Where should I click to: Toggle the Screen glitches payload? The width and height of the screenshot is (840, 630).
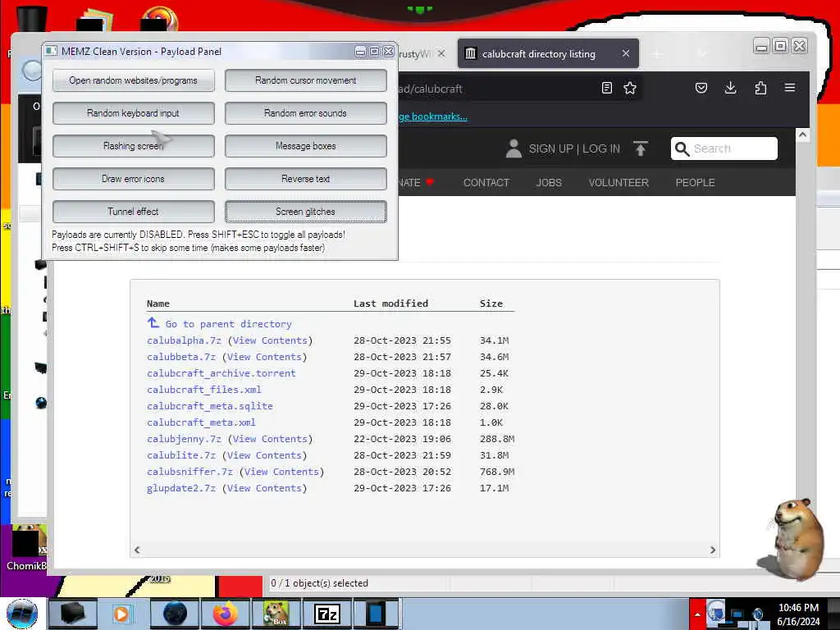coord(305,212)
